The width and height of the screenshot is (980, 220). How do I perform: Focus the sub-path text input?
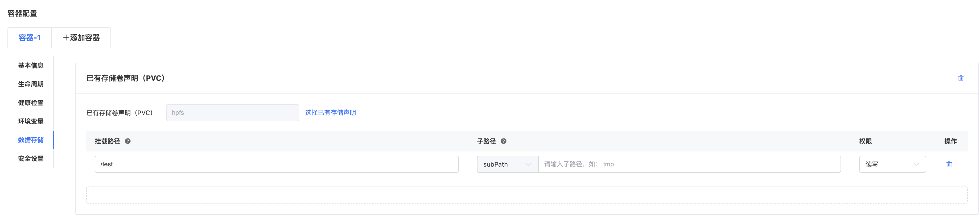tap(689, 164)
